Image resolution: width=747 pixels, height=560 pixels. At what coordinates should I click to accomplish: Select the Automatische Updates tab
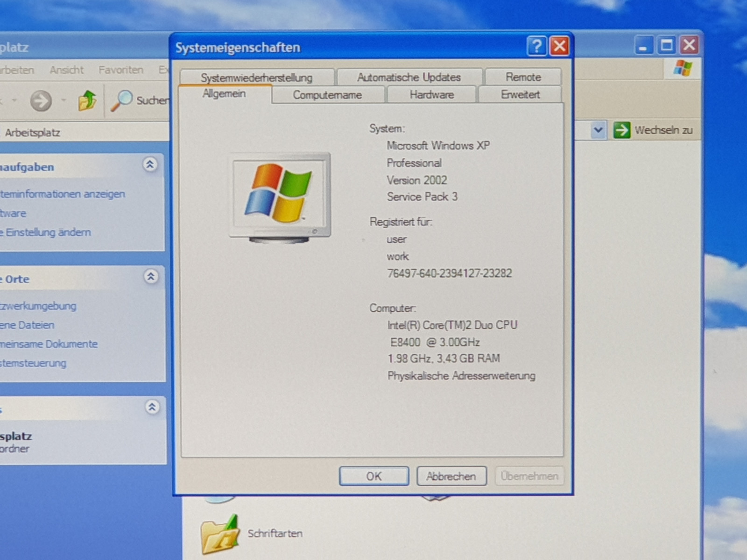click(409, 77)
